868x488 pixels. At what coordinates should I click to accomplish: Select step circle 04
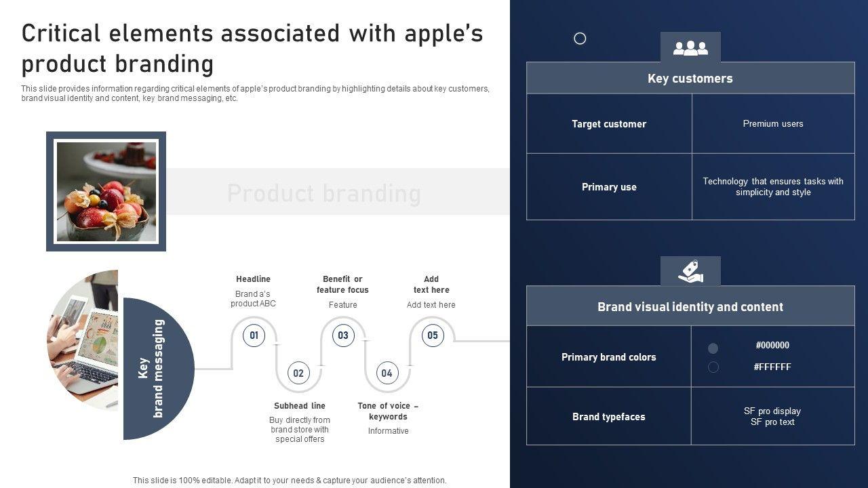click(x=387, y=373)
